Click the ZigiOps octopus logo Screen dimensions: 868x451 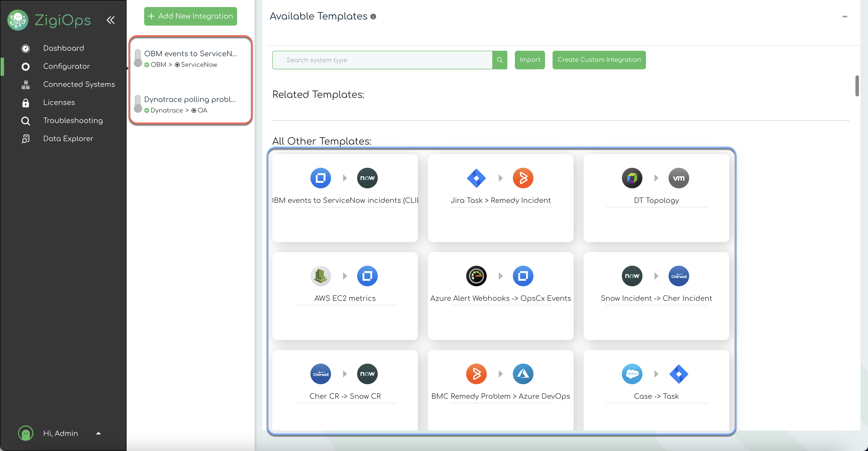pos(18,20)
